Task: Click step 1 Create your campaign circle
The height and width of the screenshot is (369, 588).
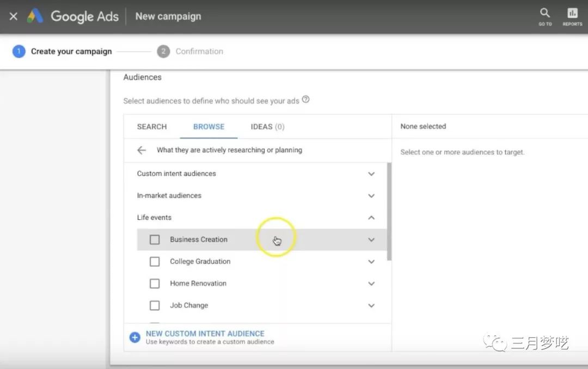Action: pos(19,52)
